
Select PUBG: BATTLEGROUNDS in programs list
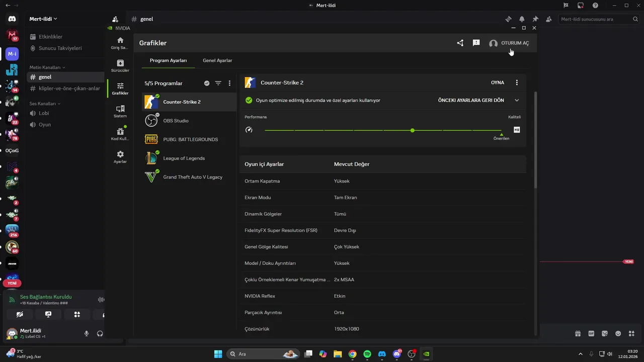point(189,139)
